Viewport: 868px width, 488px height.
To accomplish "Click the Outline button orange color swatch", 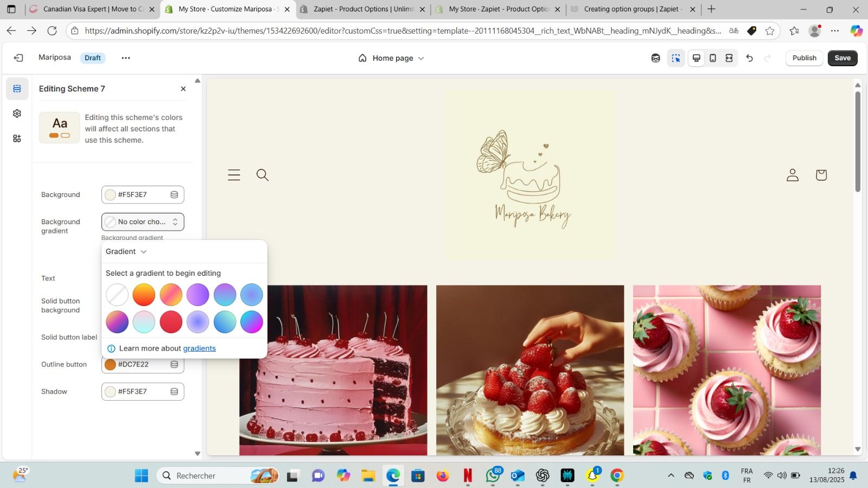I will click(111, 364).
